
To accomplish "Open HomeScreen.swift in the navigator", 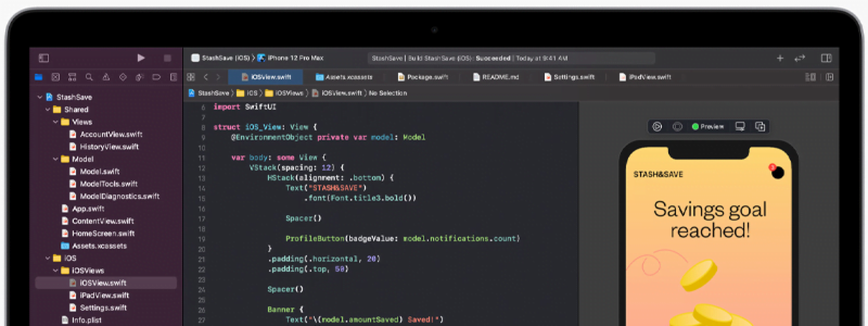I will pos(103,233).
